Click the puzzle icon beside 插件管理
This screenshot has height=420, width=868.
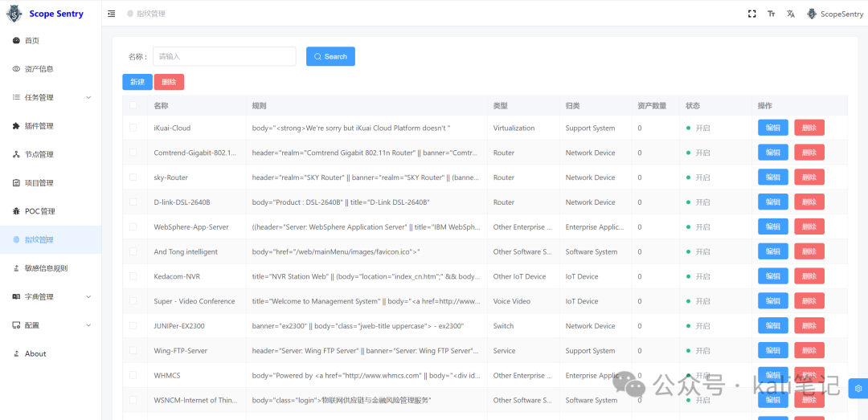[x=16, y=126]
